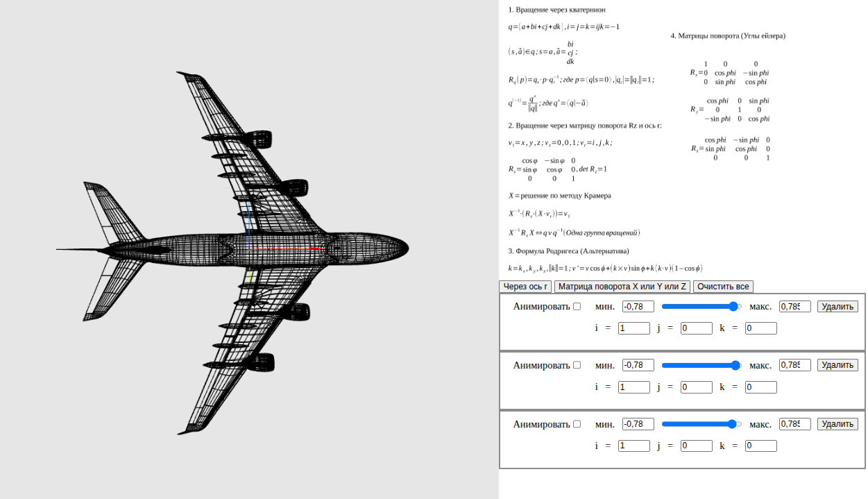Screen dimensions: 868x499
Task: Focus the 'макс.' field in third panel
Action: coord(795,424)
